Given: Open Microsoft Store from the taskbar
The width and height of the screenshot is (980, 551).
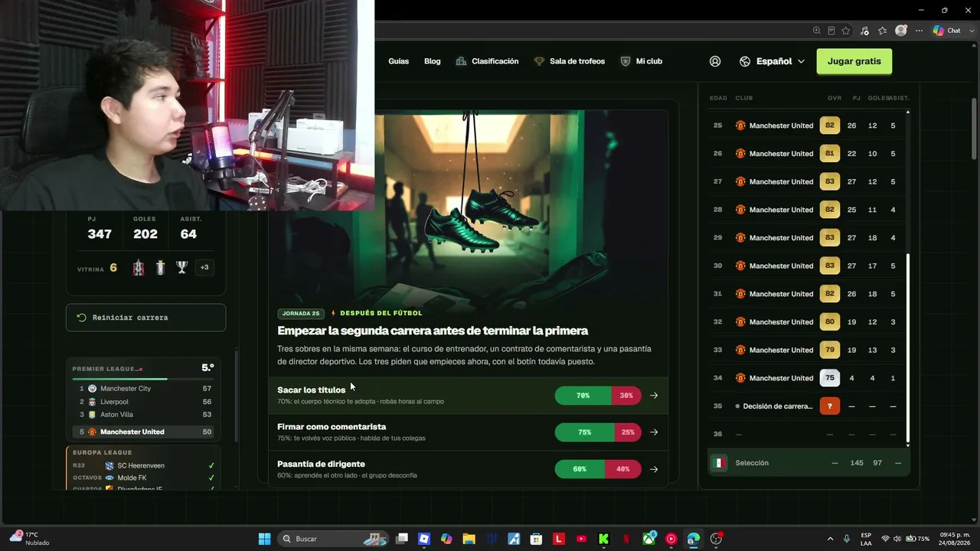Looking at the screenshot, I should (x=536, y=539).
